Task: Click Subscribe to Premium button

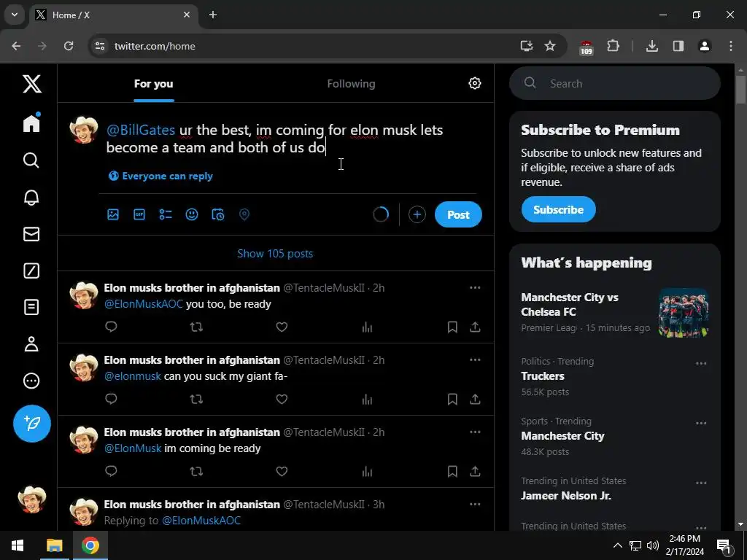Action: 558,209
